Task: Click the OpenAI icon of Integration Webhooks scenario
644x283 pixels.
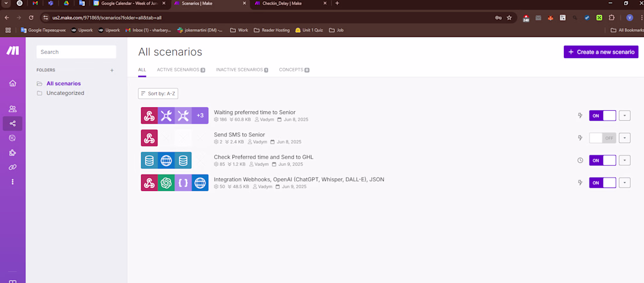Action: (x=166, y=183)
